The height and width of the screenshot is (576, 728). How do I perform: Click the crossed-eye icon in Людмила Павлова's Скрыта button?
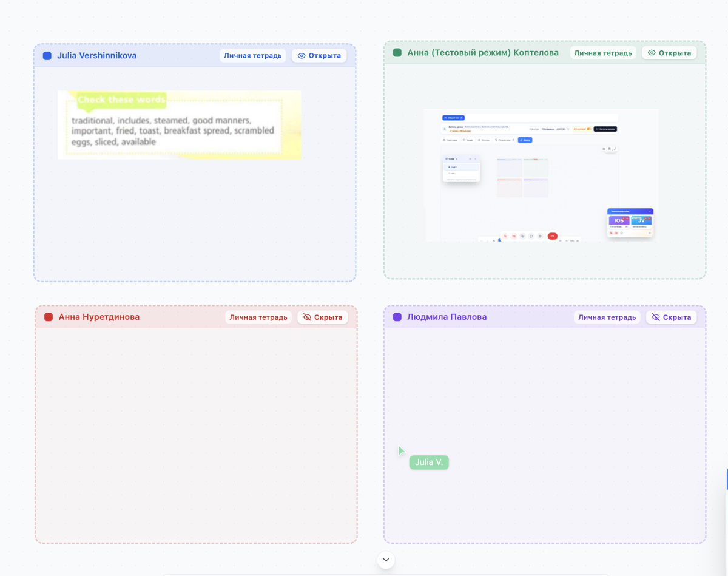tap(656, 317)
